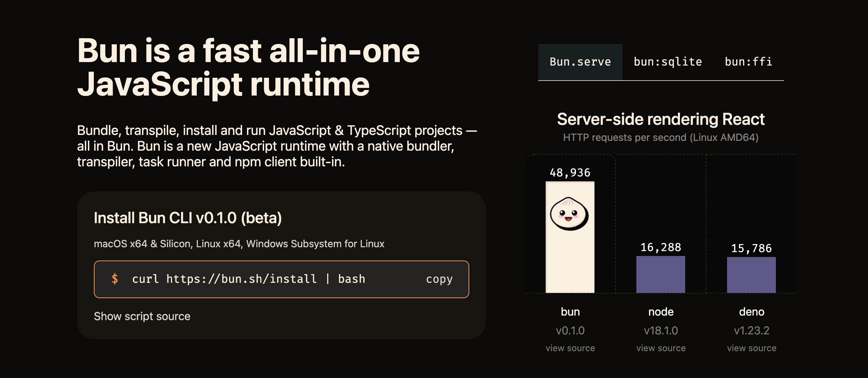Click the deno purple benchmark bar
The image size is (868, 378).
[751, 275]
